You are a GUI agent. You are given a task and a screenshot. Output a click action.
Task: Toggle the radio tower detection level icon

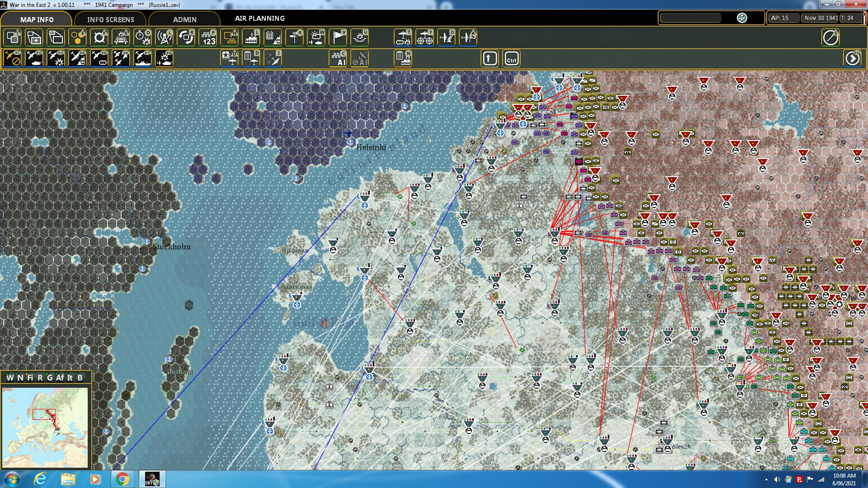(164, 38)
